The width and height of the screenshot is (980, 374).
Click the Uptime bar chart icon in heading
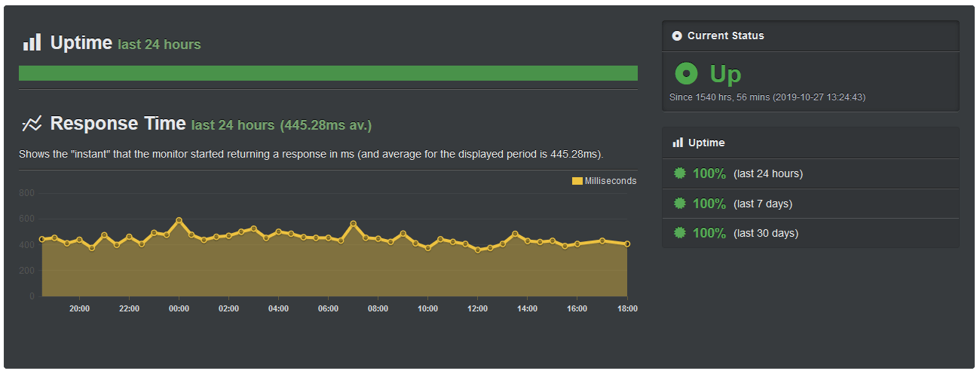point(32,42)
